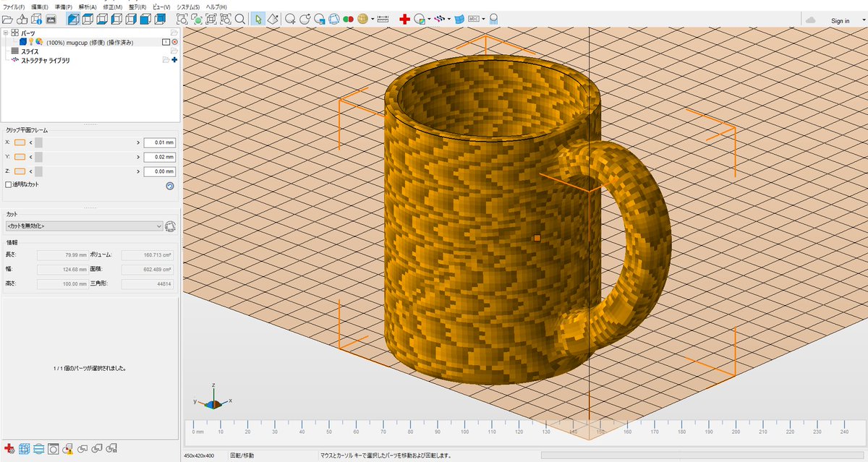868x462 pixels.
Task: Open the 解析(A) menu
Action: pos(88,7)
